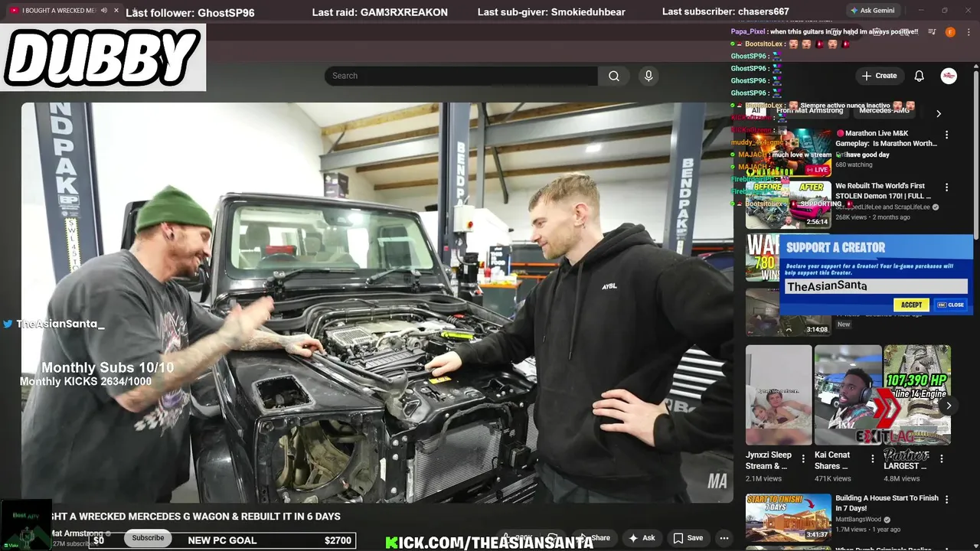Click '1.7M views · 1 year ago' text
Image resolution: width=980 pixels, height=551 pixels.
click(868, 530)
